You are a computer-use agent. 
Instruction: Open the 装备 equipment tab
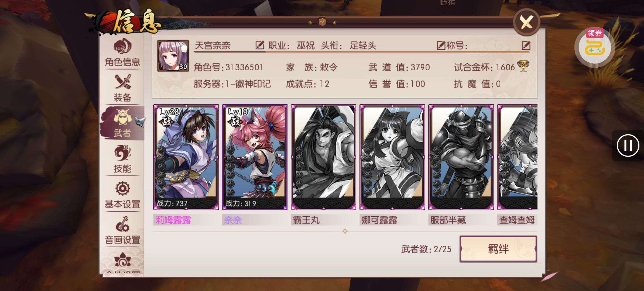(x=122, y=88)
